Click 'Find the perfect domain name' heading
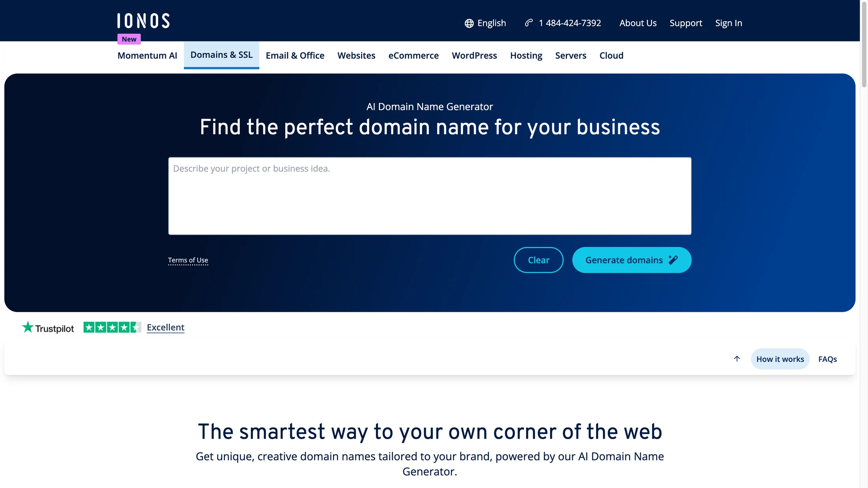 pos(430,127)
